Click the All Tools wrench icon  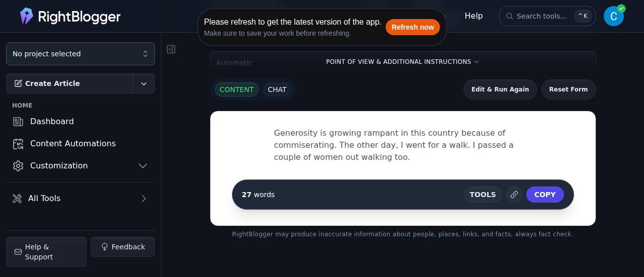[17, 199]
